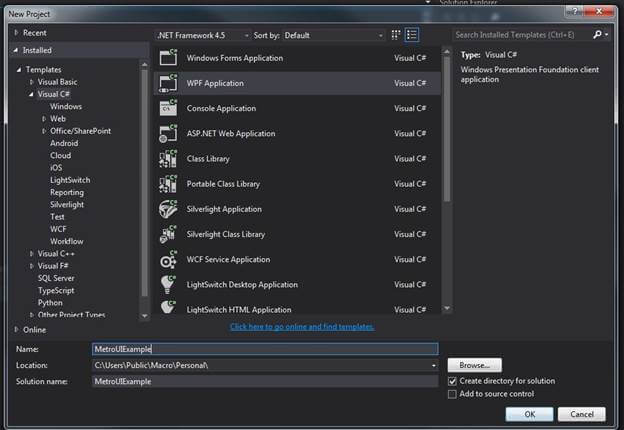624x430 pixels.
Task: Click the search magnifier icon
Action: tap(597, 35)
